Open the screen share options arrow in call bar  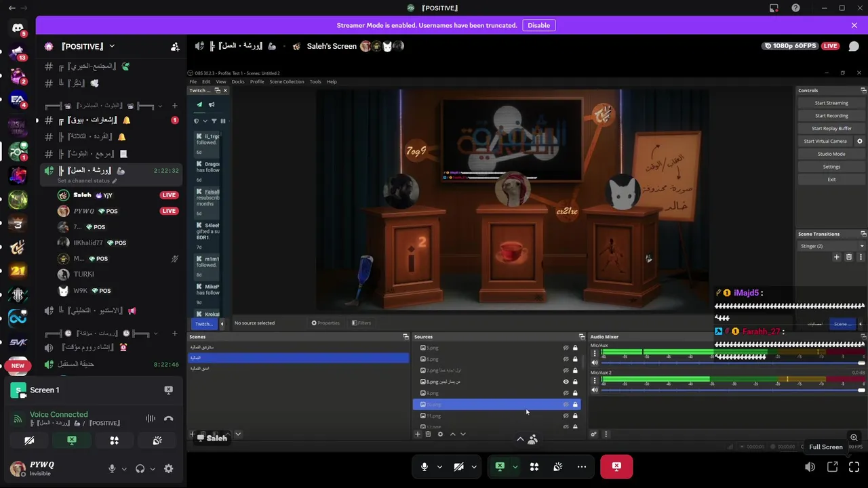(515, 466)
